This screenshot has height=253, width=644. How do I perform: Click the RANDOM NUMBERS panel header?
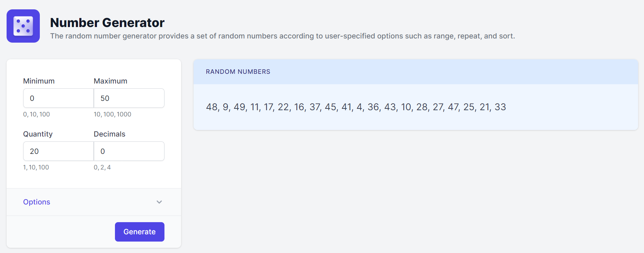(x=238, y=72)
